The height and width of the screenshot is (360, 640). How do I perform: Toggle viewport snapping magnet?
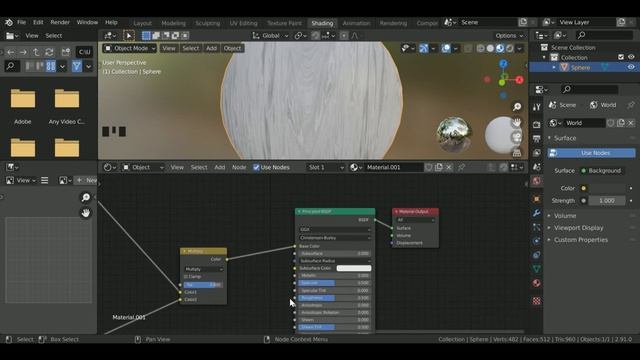click(315, 36)
